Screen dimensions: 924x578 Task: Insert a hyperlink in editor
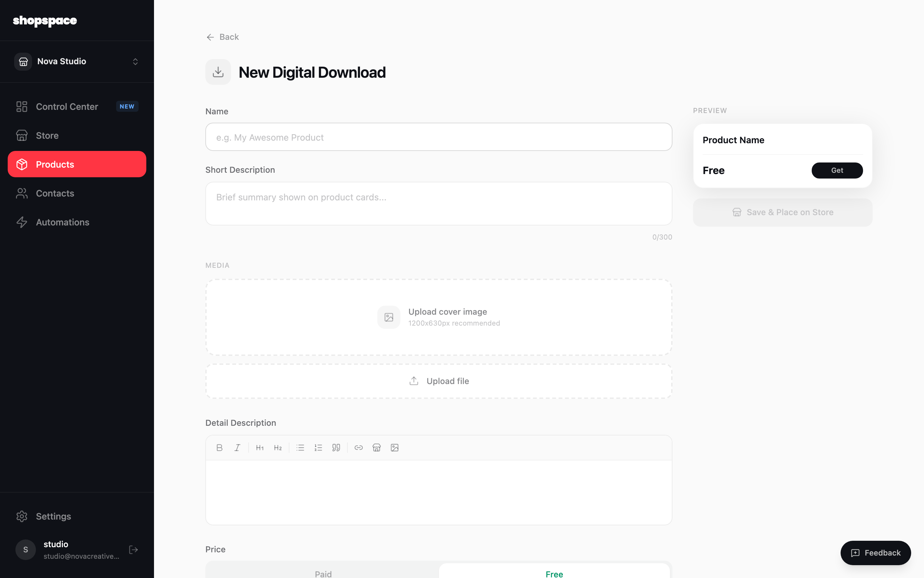click(x=358, y=448)
